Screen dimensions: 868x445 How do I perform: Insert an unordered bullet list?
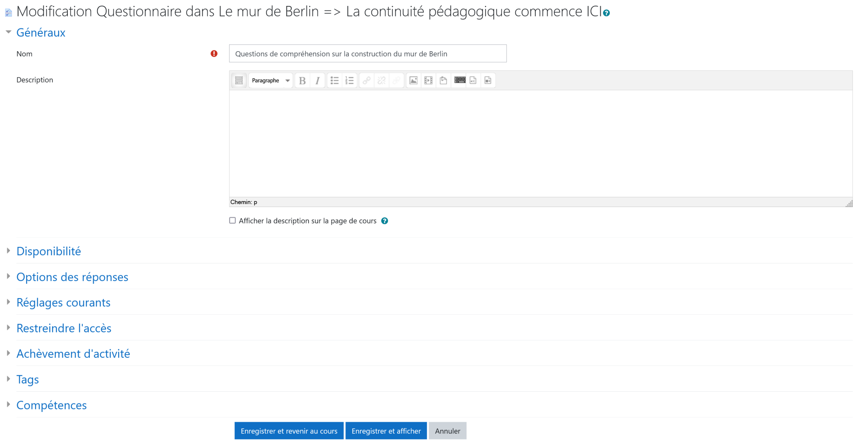(x=334, y=80)
